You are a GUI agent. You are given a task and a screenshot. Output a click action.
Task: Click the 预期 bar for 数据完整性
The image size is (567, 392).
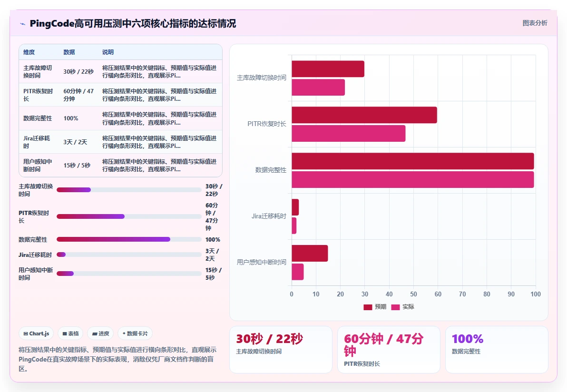[x=413, y=161]
